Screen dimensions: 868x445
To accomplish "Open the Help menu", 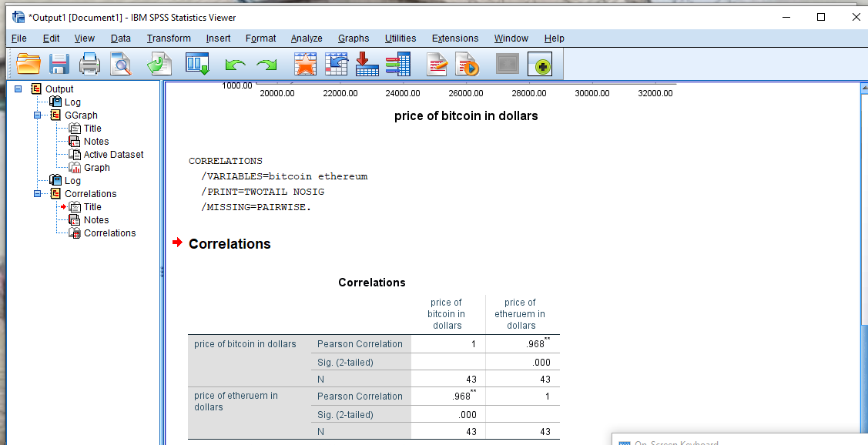I will [554, 38].
